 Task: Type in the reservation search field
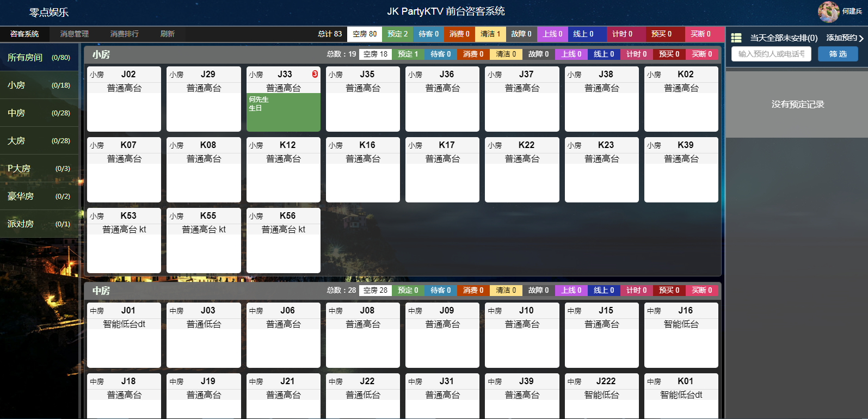tap(771, 54)
